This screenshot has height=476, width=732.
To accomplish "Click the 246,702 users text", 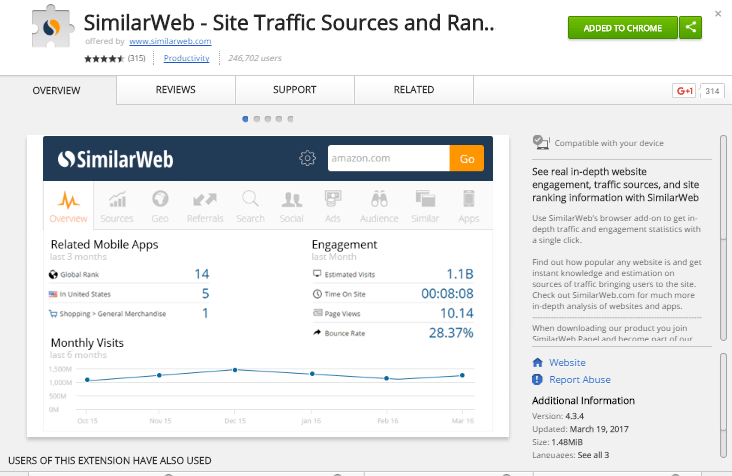I will [x=255, y=58].
